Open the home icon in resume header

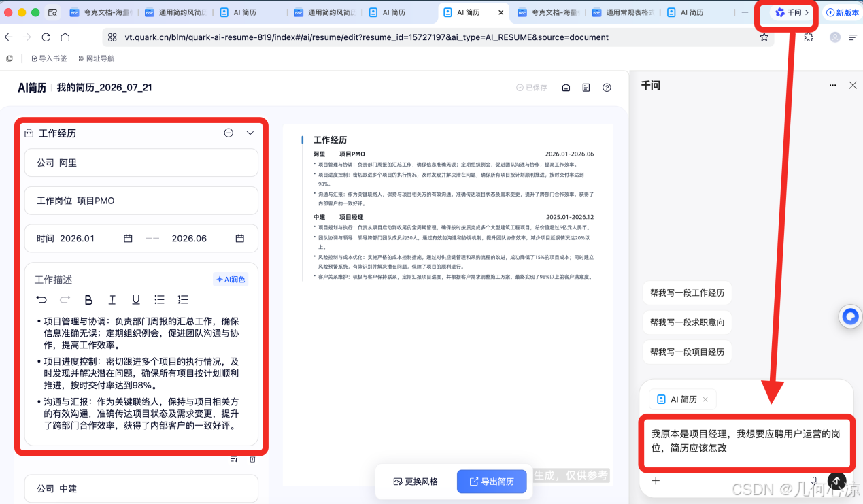566,88
